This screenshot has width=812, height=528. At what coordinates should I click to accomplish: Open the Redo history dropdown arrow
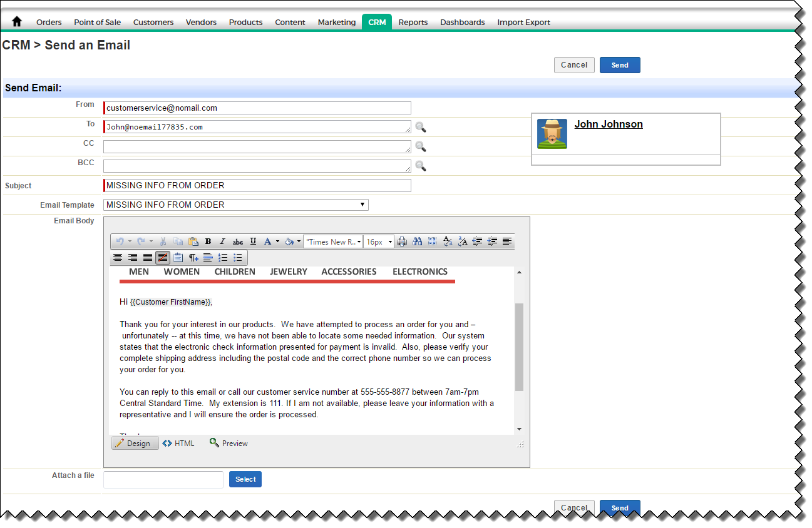pos(151,241)
